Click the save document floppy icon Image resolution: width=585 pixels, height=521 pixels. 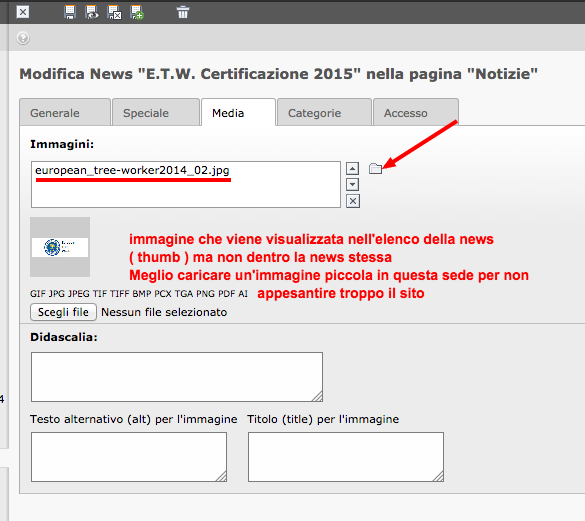(70, 12)
